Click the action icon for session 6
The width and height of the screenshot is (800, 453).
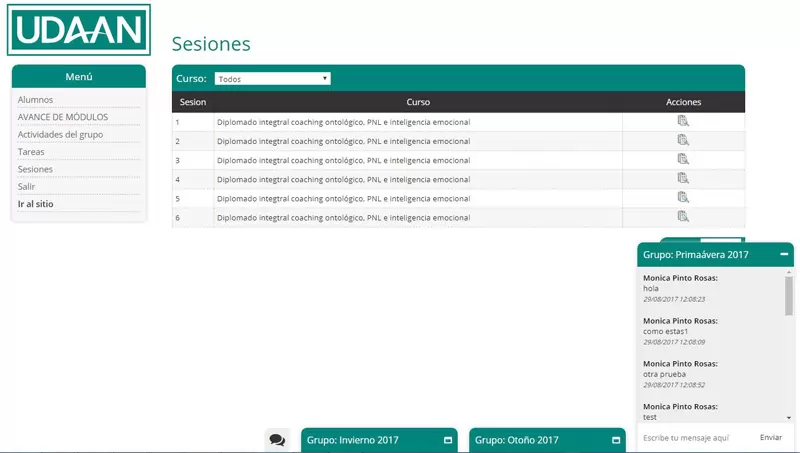tap(683, 216)
